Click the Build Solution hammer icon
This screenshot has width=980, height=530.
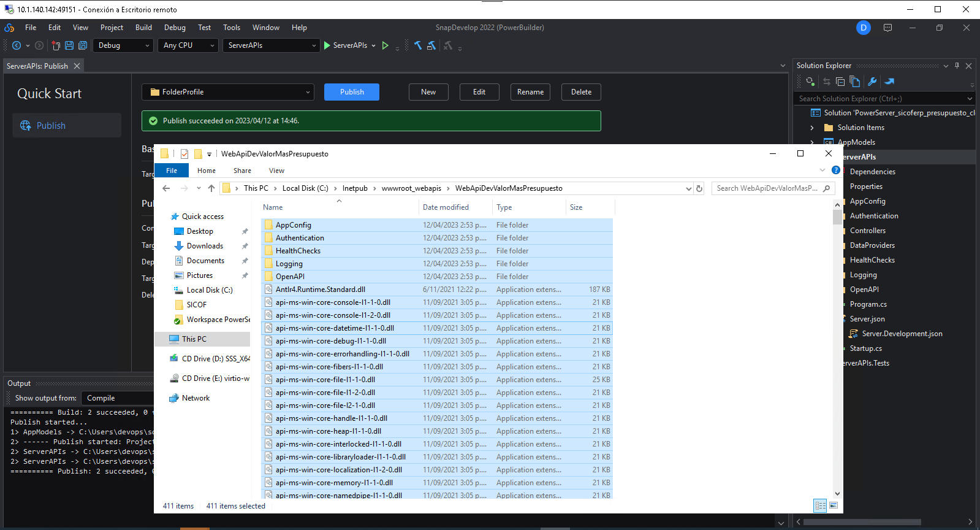click(x=418, y=45)
